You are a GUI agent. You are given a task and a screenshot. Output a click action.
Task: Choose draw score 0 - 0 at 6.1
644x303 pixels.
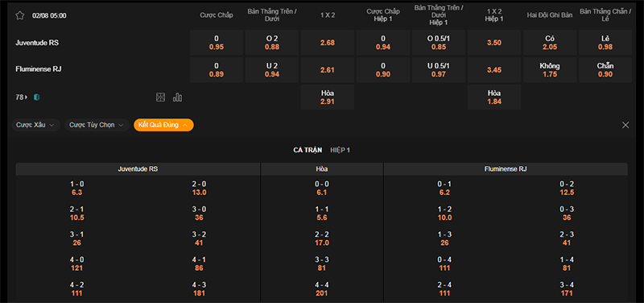pyautogui.click(x=322, y=189)
